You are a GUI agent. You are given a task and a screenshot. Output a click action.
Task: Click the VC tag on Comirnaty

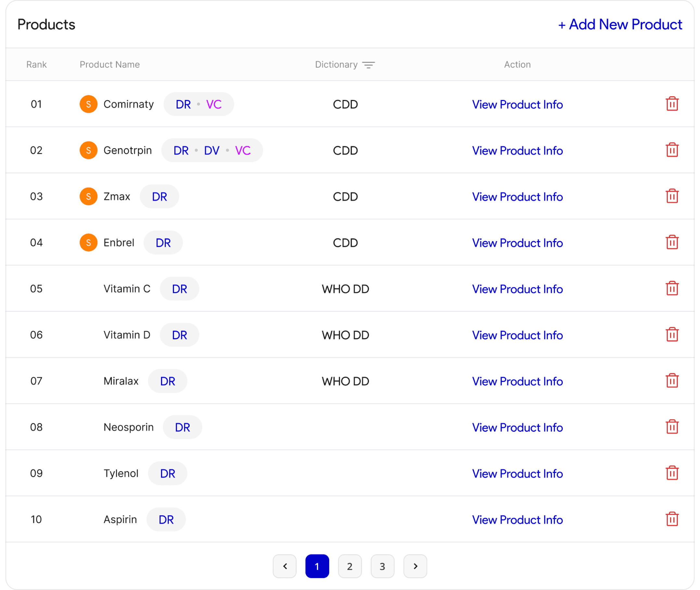tap(214, 104)
